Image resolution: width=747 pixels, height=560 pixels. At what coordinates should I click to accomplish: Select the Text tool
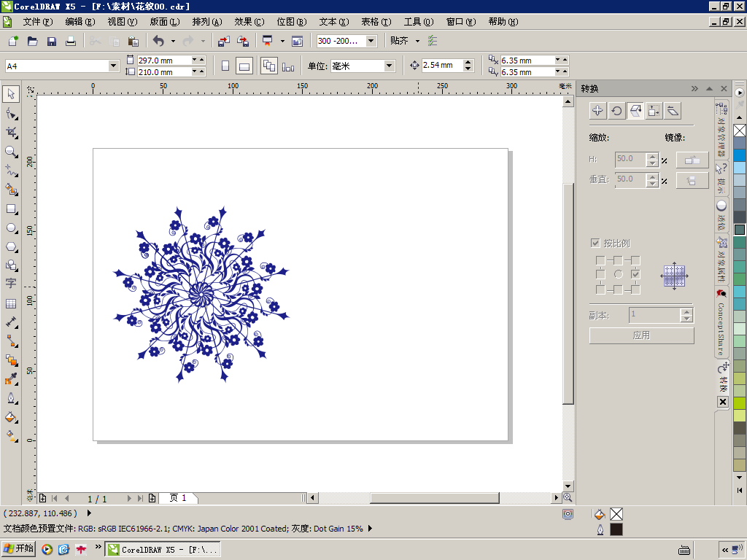coord(11,284)
